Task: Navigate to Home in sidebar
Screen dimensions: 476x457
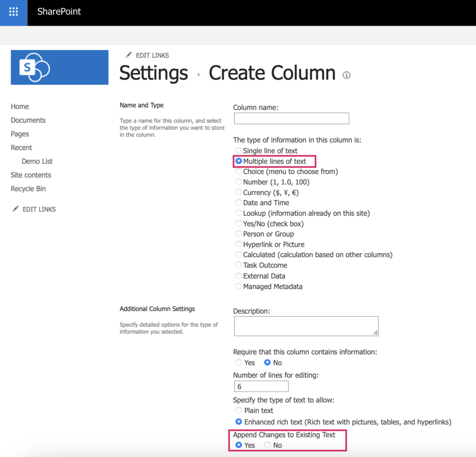Action: 20,106
